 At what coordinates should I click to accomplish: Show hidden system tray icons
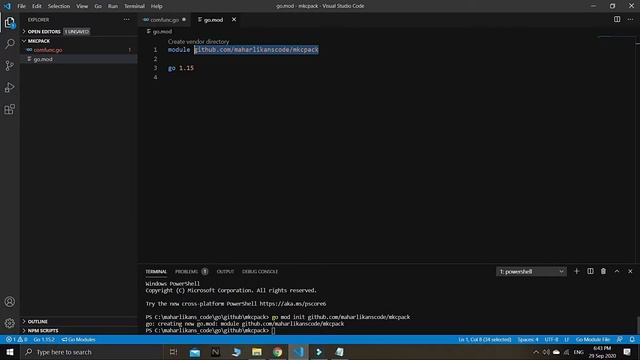point(536,352)
